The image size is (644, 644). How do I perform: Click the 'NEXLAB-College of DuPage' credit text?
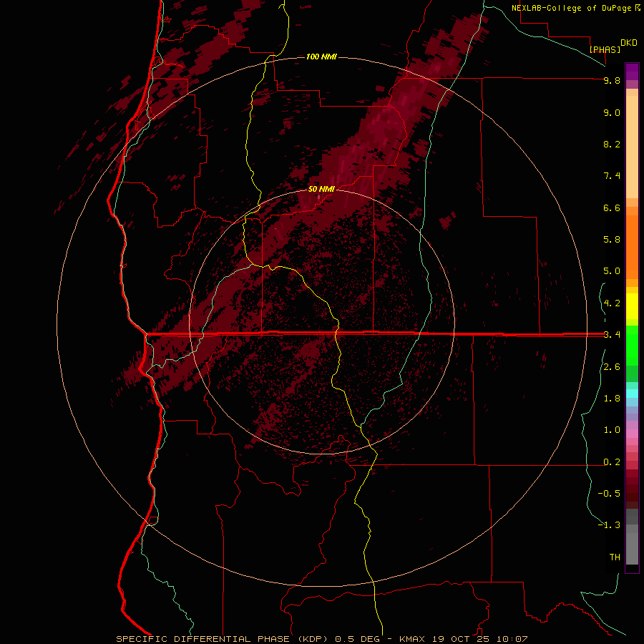(572, 8)
